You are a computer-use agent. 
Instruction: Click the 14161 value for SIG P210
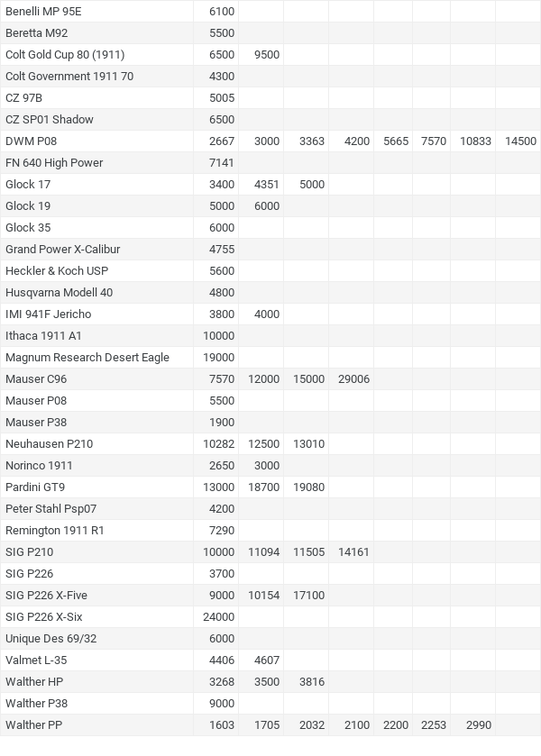353,552
